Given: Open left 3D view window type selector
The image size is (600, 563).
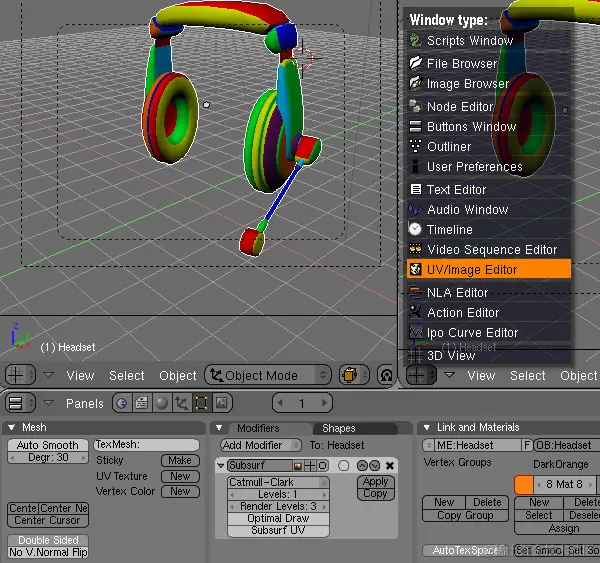Looking at the screenshot, I should click(20, 375).
